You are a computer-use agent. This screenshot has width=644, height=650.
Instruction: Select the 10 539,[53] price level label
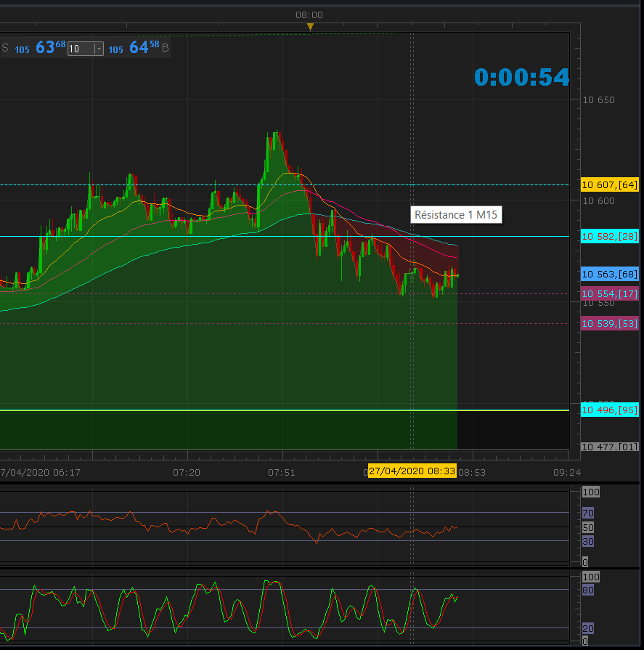click(609, 323)
